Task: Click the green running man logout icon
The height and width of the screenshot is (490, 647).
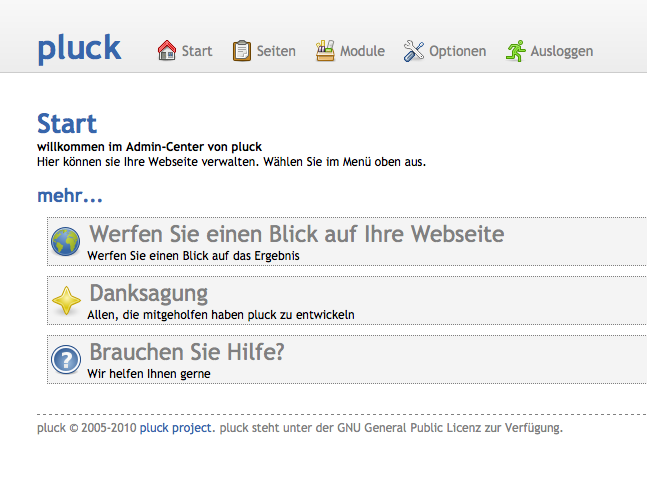Action: [516, 51]
